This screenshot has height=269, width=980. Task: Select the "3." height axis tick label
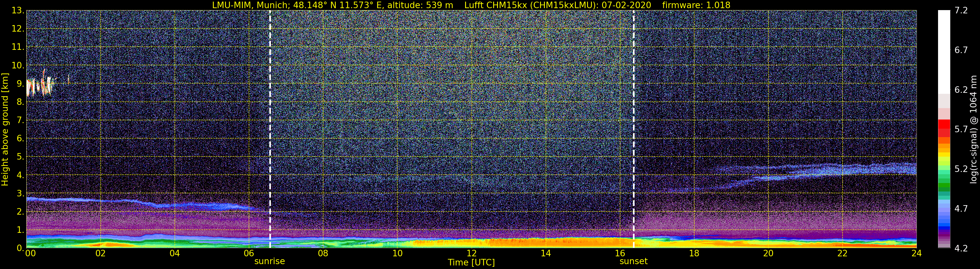pyautogui.click(x=20, y=193)
